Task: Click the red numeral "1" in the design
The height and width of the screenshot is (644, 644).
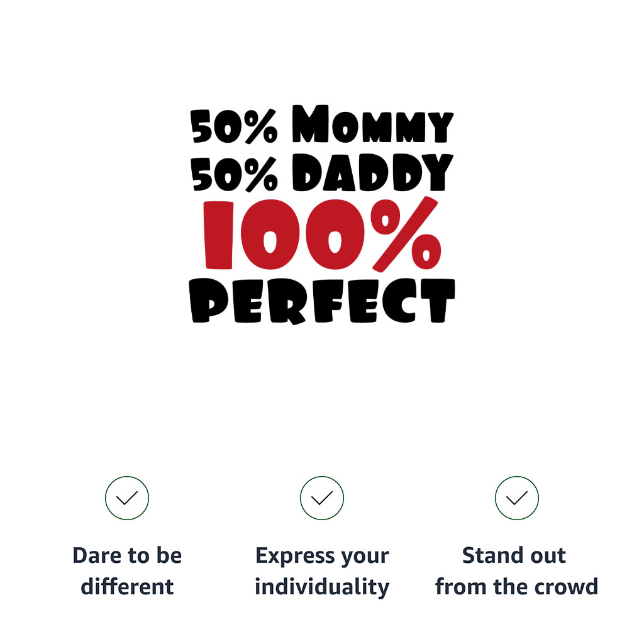Action: click(219, 235)
